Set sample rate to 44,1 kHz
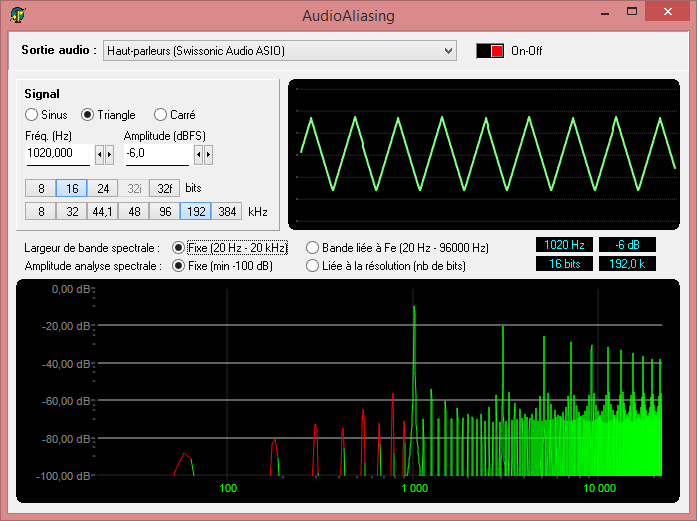 tap(102, 211)
